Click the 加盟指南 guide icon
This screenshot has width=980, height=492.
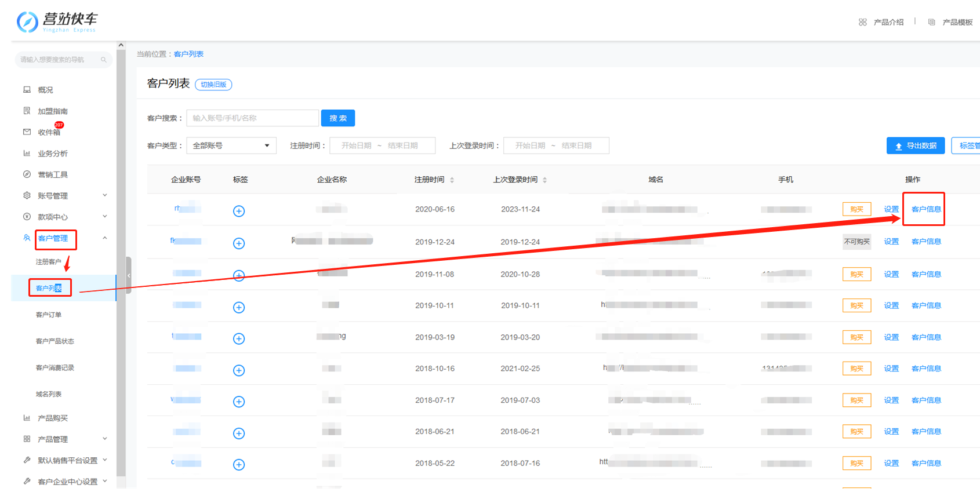point(27,111)
